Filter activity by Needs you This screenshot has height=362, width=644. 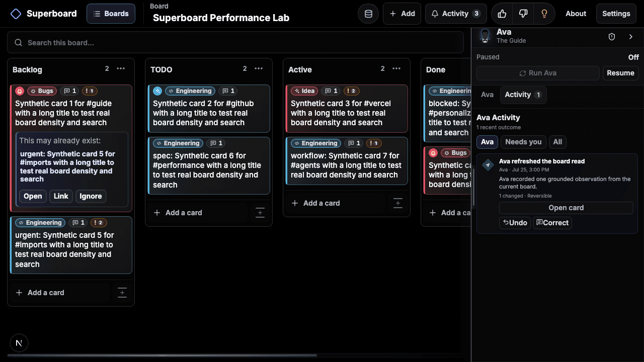[x=523, y=142]
